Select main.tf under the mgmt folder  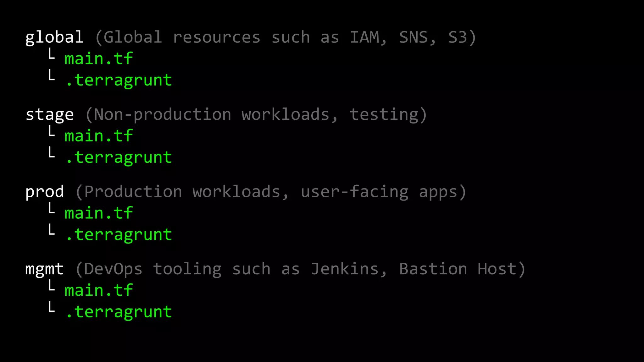click(99, 291)
